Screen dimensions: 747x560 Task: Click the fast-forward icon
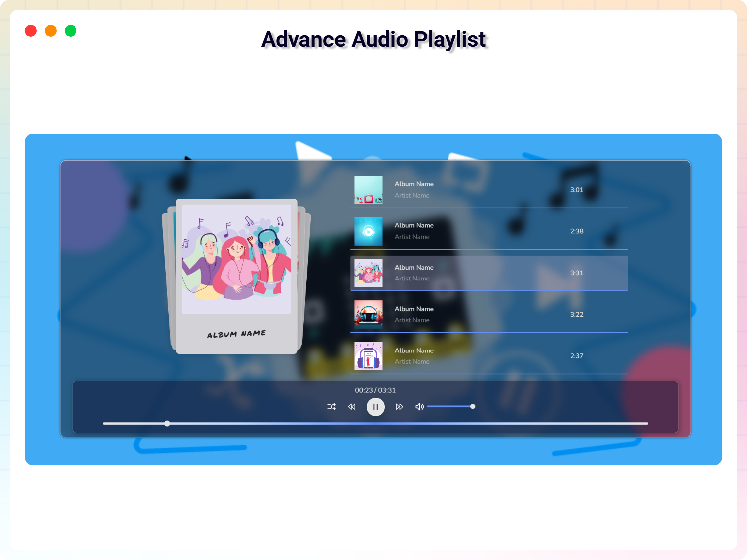point(400,407)
